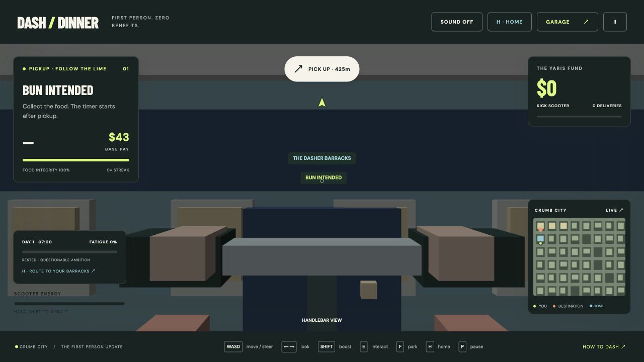644x362 pixels.
Task: Select the Bun Intended world label
Action: tap(324, 177)
